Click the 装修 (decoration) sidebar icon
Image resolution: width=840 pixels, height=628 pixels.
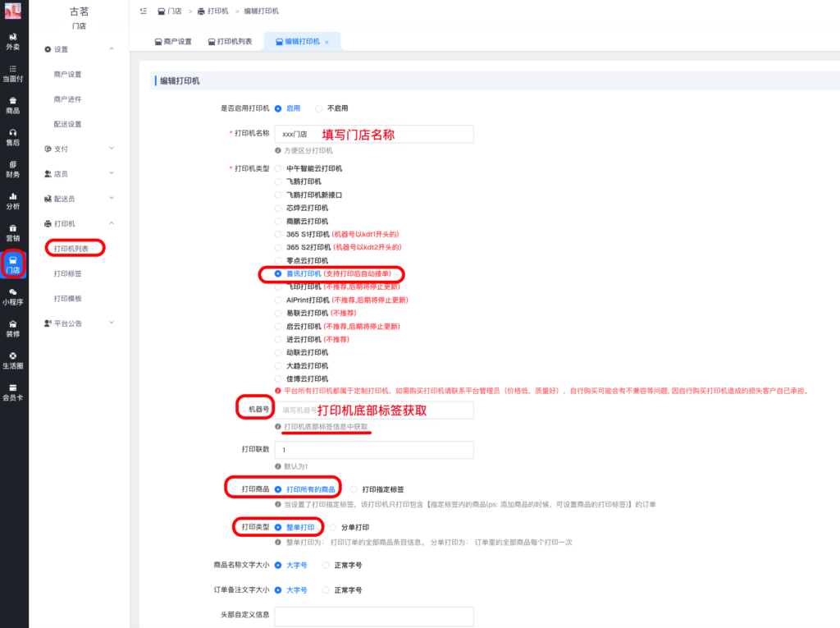[13, 328]
